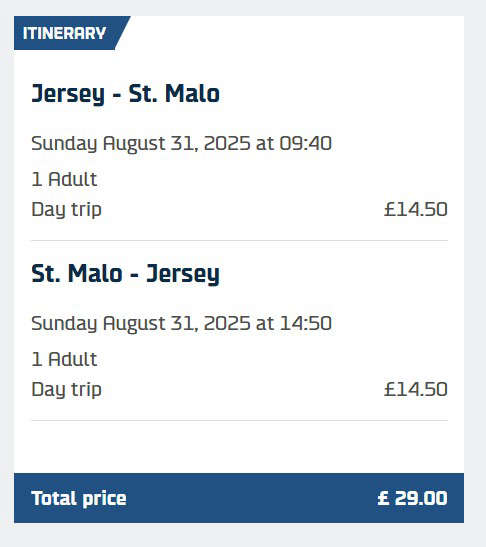Click the word Jersey in the second route heading
Screen dimensions: 486x547
pos(183,275)
